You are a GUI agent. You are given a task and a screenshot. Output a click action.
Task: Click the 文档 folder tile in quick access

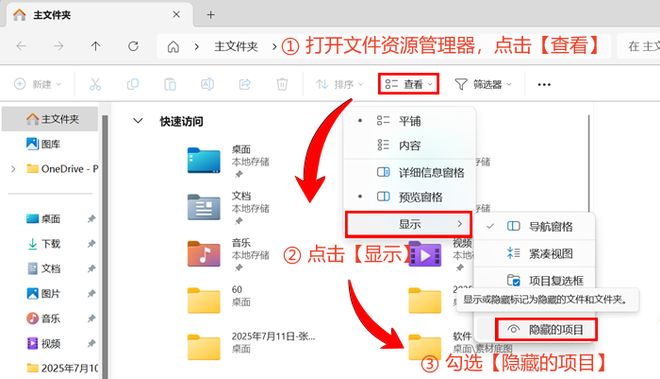coord(229,208)
